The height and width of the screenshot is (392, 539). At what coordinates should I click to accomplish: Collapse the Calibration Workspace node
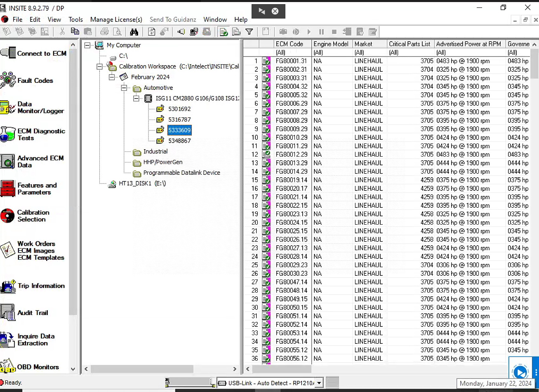(99, 66)
